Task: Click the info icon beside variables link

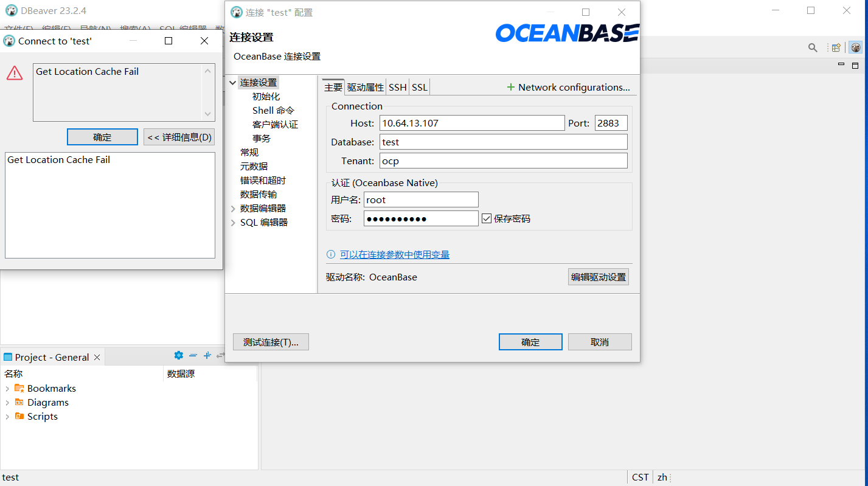Action: pyautogui.click(x=331, y=254)
